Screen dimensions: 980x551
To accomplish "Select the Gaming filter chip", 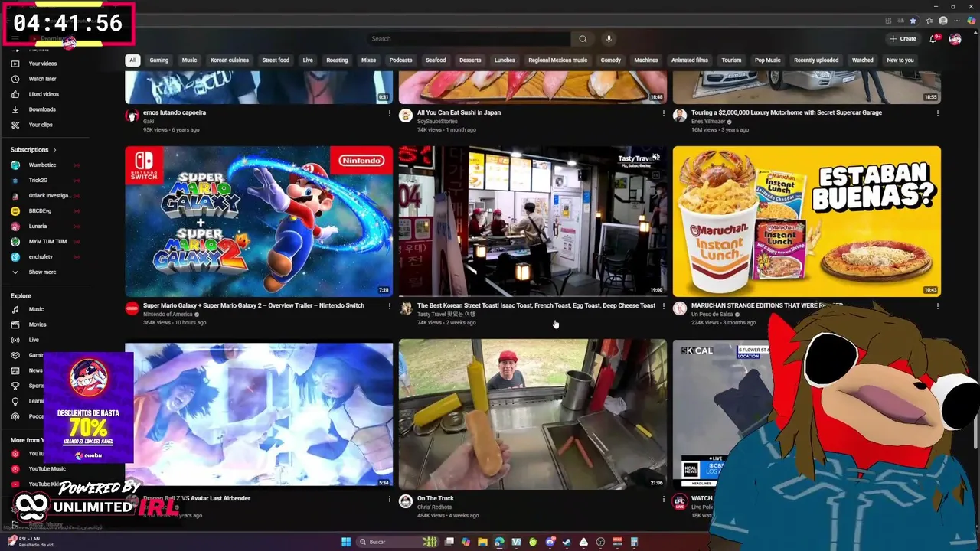I will point(159,60).
